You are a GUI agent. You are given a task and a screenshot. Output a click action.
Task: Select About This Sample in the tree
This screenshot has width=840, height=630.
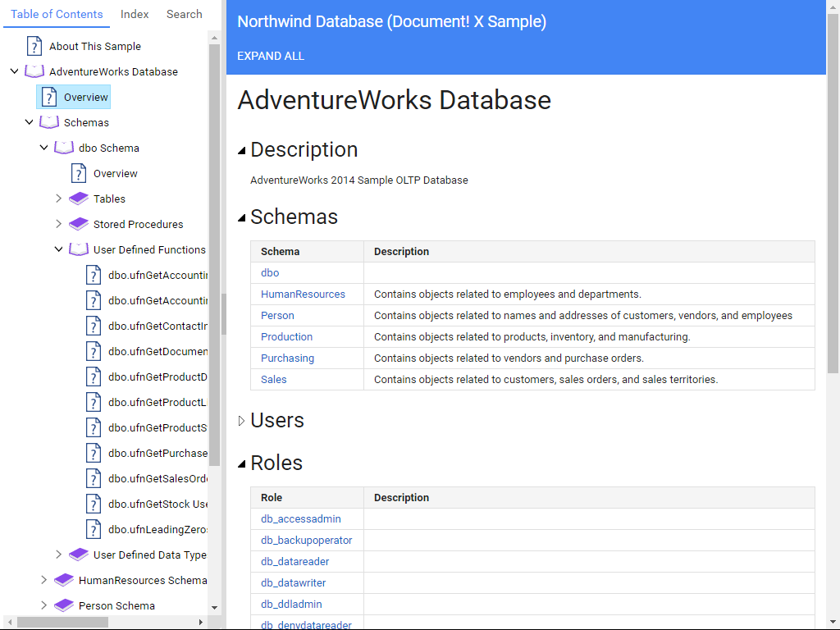coord(95,46)
